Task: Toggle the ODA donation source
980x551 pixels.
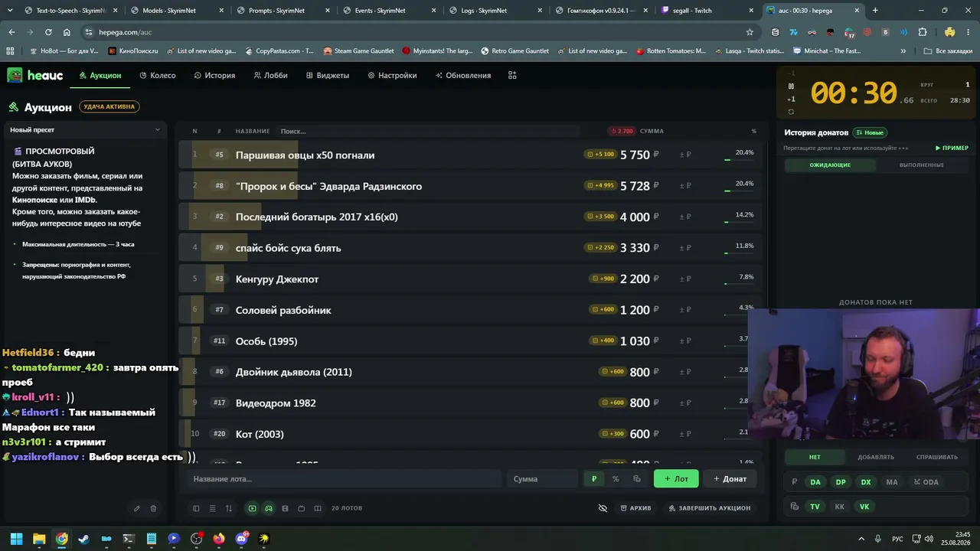Action: coord(926,482)
